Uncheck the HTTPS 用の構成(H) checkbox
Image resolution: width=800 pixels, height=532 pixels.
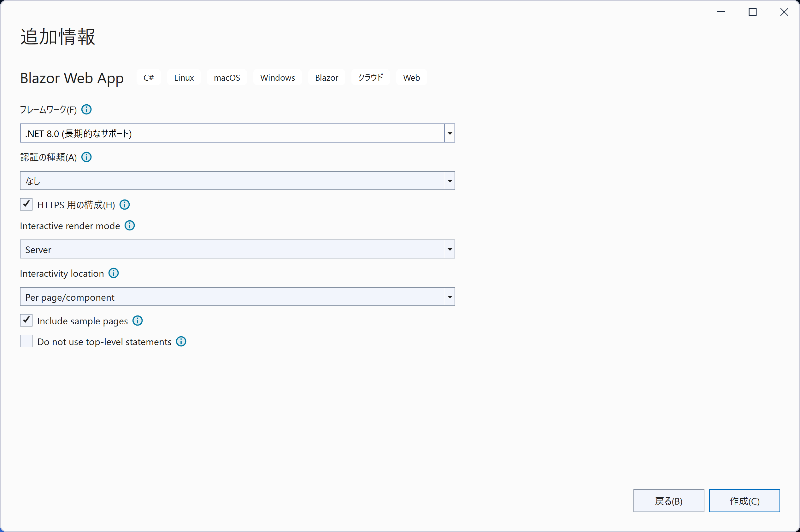[x=26, y=204]
